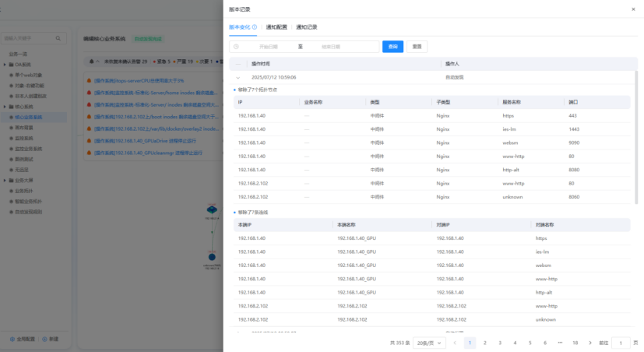Click the 查询 query button

click(392, 47)
